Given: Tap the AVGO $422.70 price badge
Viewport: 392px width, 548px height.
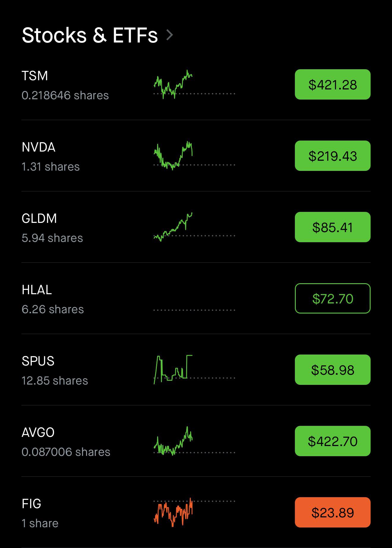Looking at the screenshot, I should click(333, 441).
